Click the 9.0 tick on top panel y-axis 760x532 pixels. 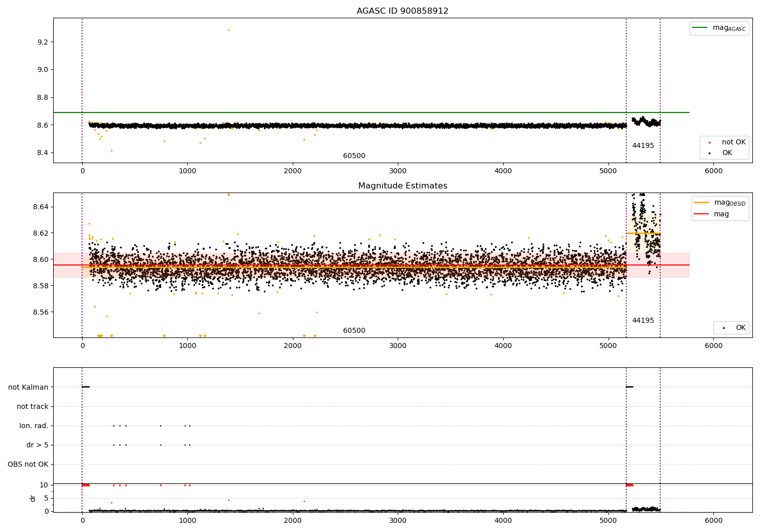[x=43, y=70]
